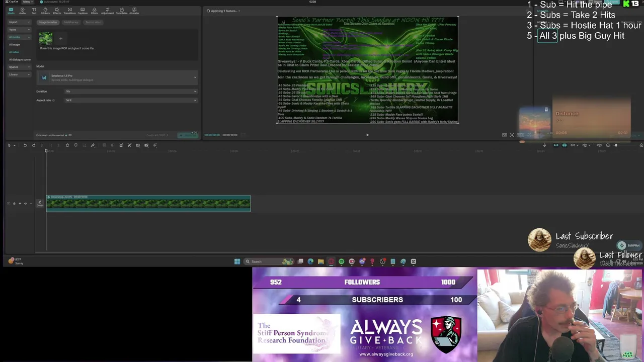Screen dimensions: 644x362
Task: Toggle main track magnet snapping
Action: coord(556,145)
